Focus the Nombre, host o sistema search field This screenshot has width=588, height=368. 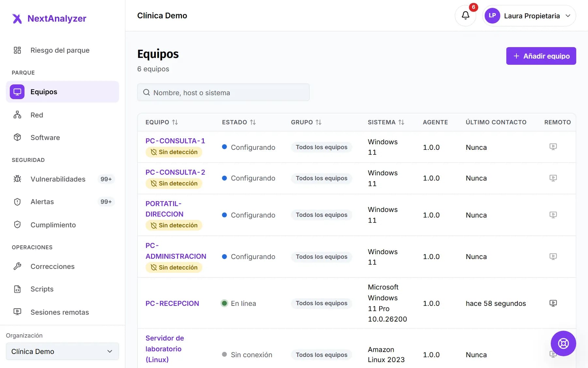223,93
